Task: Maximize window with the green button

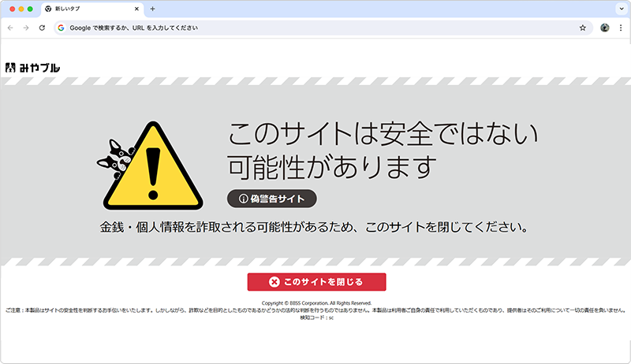Action: [31, 9]
